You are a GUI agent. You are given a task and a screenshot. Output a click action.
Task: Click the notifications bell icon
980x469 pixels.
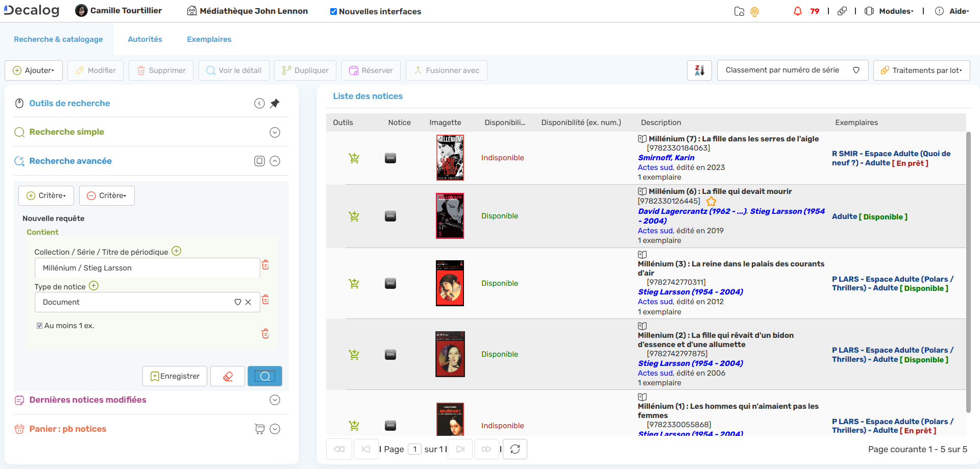point(797,11)
